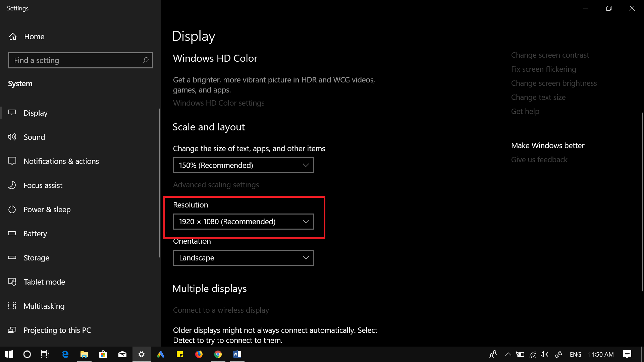Expand the Orientation dropdown
This screenshot has height=362, width=644.
(x=243, y=258)
